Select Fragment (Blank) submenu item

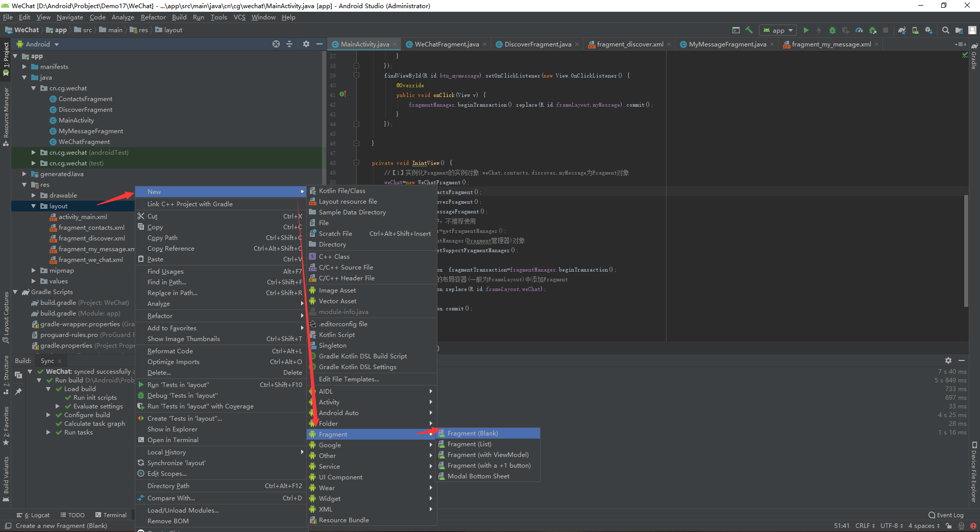point(488,433)
